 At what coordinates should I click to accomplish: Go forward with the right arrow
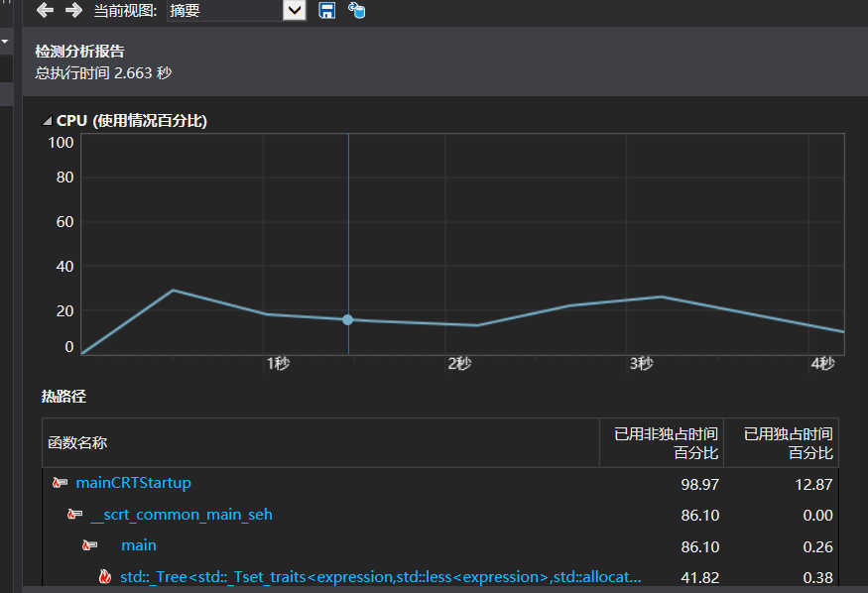point(73,10)
